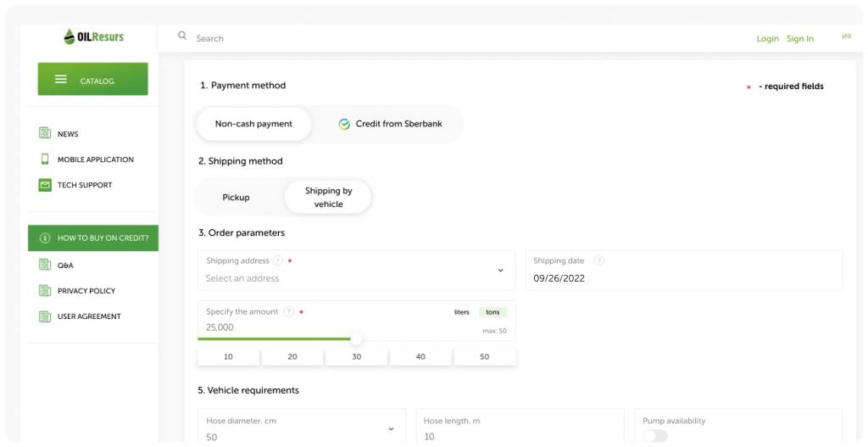
Task: Click the Tech Support envelope icon
Action: (x=45, y=185)
